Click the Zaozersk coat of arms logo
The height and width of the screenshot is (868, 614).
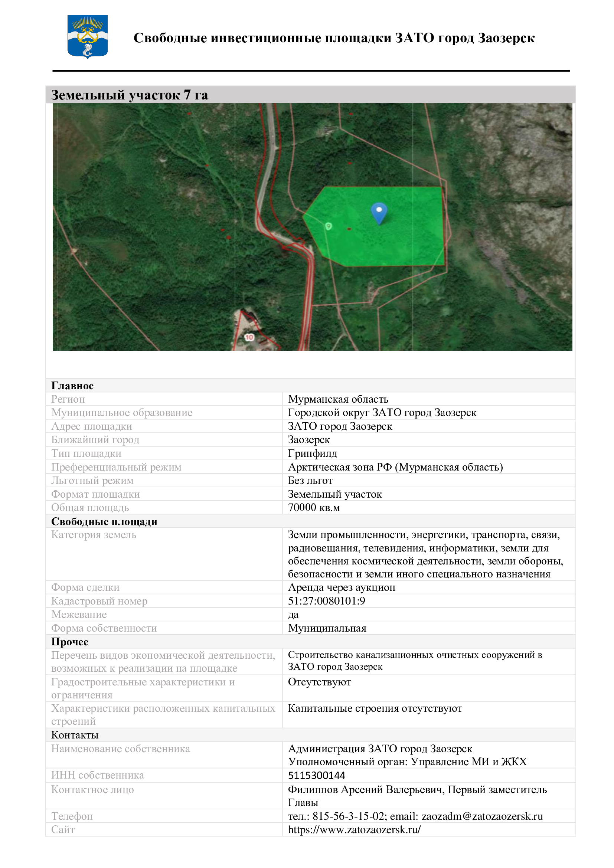(87, 37)
